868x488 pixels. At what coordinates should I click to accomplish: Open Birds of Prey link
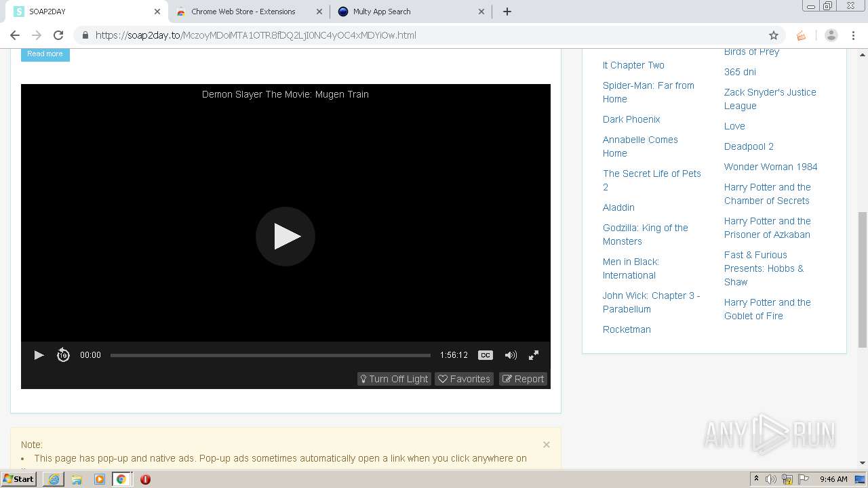tap(751, 52)
